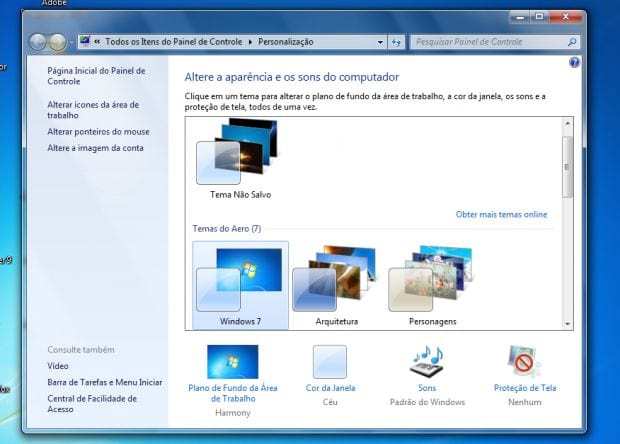Minimize the Personalização window
The width and height of the screenshot is (620, 444).
click(520, 17)
